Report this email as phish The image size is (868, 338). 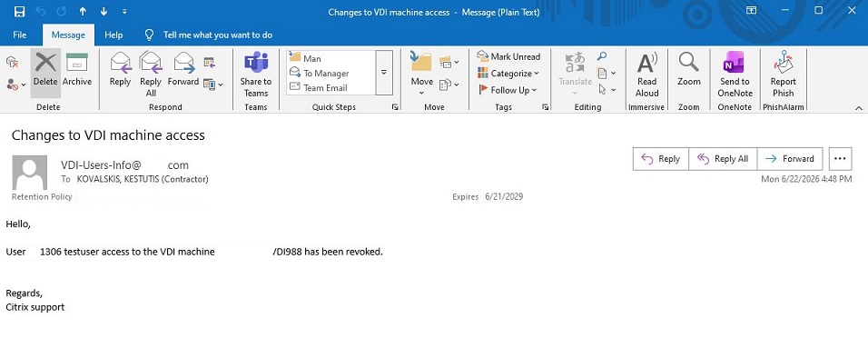[x=783, y=75]
